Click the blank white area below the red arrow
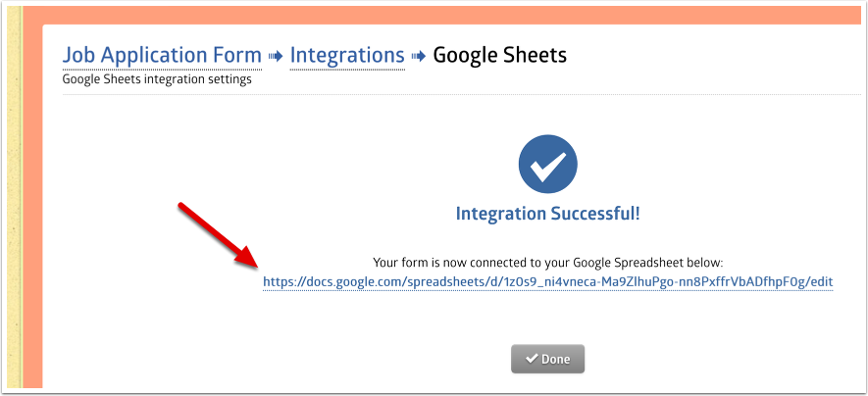Image resolution: width=868 pixels, height=396 pixels. [196, 333]
